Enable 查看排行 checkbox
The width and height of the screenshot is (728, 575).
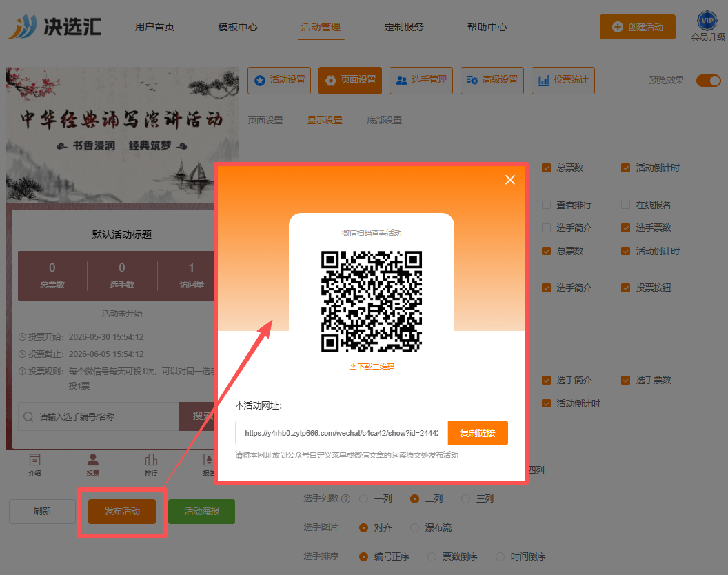click(547, 205)
